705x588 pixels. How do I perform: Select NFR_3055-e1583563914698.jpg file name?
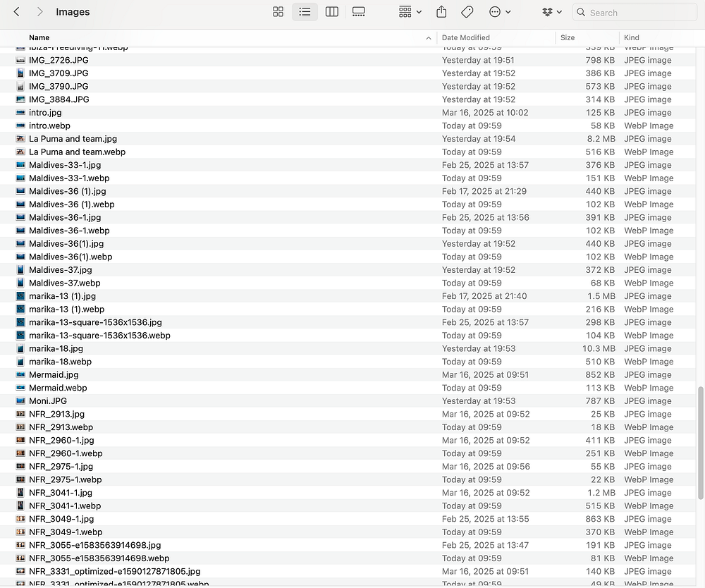coord(95,545)
